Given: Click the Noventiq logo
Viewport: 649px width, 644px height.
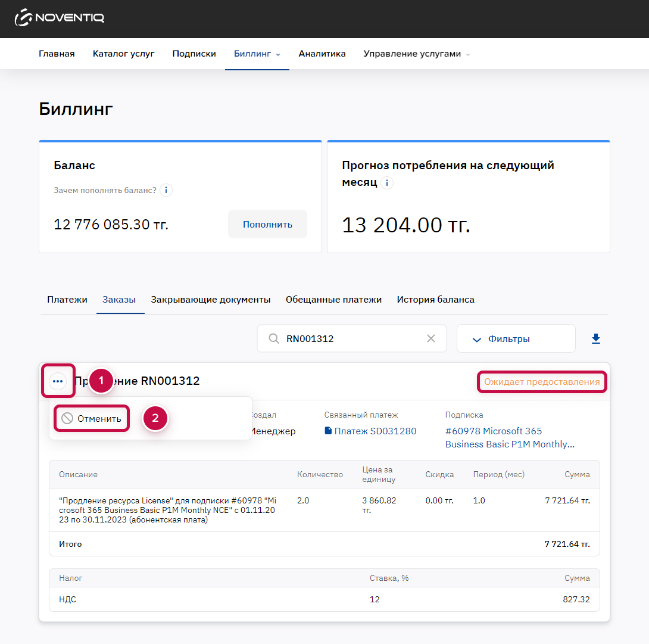Looking at the screenshot, I should tap(59, 18).
